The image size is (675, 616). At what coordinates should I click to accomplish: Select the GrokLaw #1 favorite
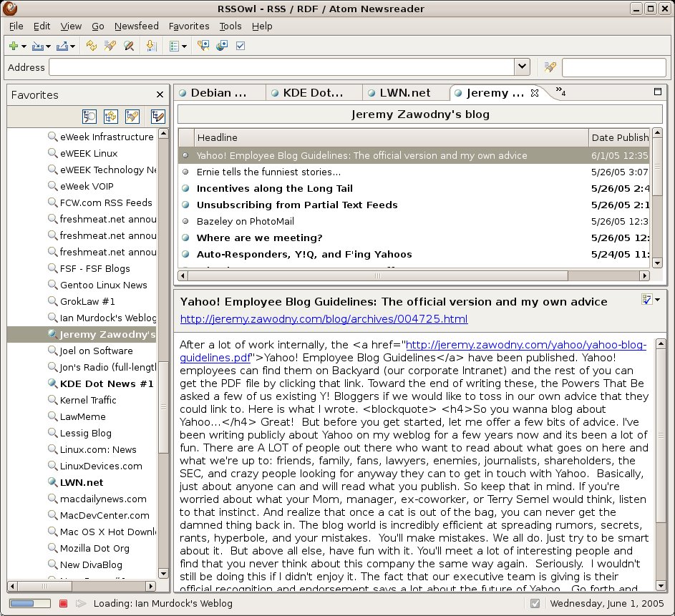click(87, 301)
